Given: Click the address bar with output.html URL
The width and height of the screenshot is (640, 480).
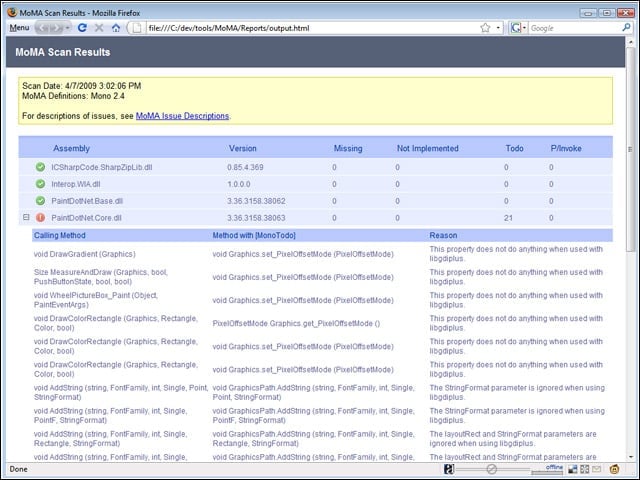Looking at the screenshot, I should click(x=310, y=28).
